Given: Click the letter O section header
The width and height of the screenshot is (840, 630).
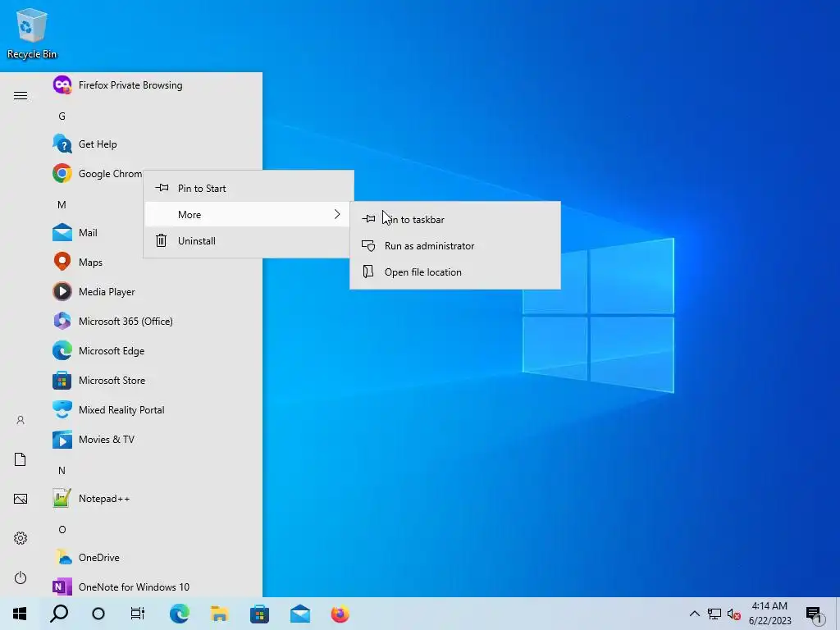Looking at the screenshot, I should point(62,529).
